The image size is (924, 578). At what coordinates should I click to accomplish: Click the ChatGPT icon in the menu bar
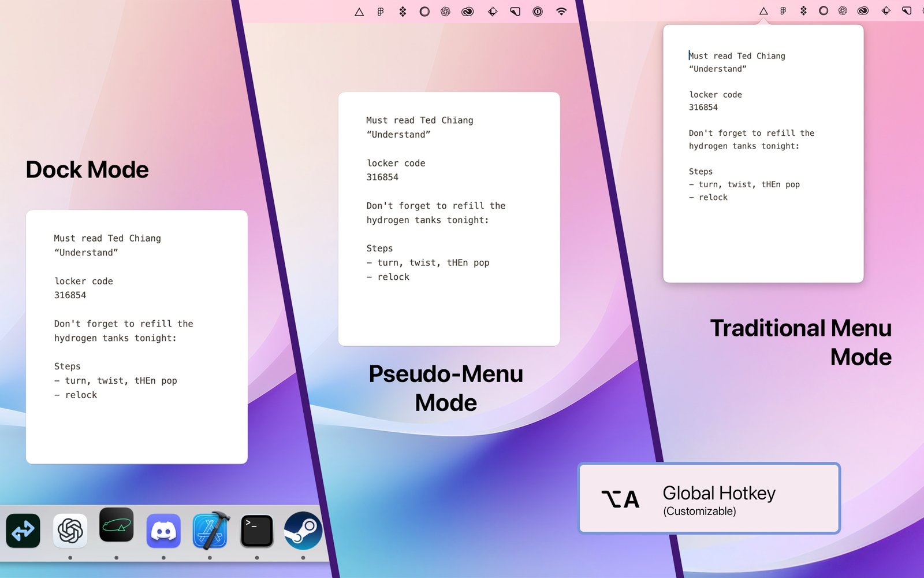pyautogui.click(x=445, y=11)
